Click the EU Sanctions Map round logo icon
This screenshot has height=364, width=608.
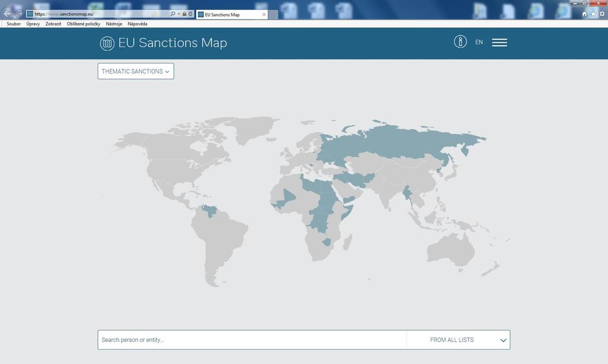pyautogui.click(x=107, y=43)
